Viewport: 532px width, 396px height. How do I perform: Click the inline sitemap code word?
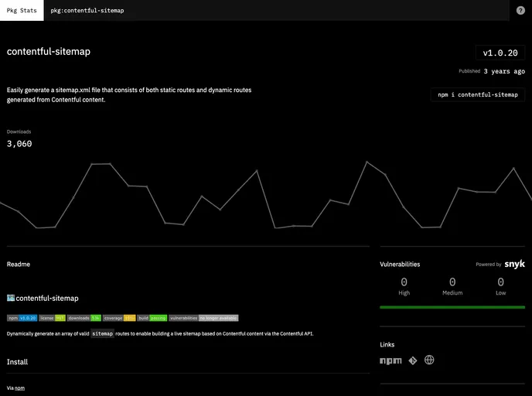(102, 333)
